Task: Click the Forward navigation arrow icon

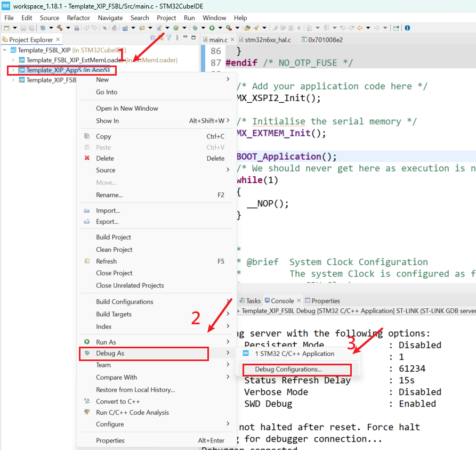Action: coord(377,28)
